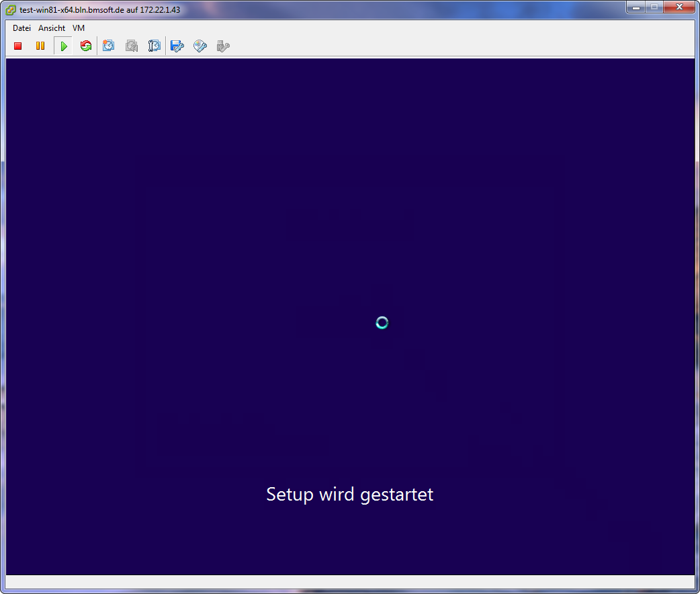This screenshot has width=700, height=594.
Task: Minimize the VM console window
Action: [636, 7]
